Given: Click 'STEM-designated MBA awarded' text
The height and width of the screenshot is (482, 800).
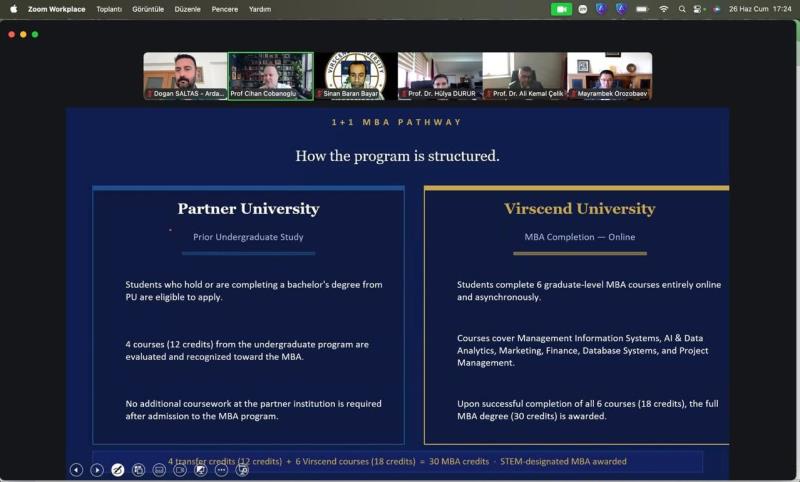Looking at the screenshot, I should click(x=563, y=461).
